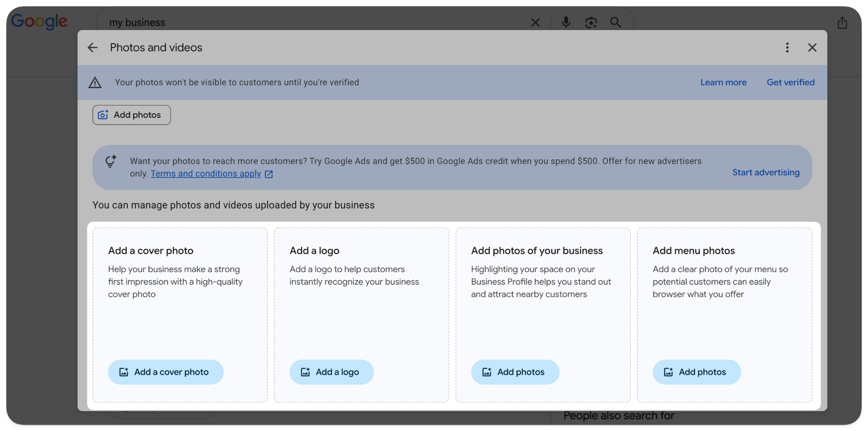Click Add photos under Add menu photos
This screenshot has height=431, width=868.
click(x=696, y=372)
